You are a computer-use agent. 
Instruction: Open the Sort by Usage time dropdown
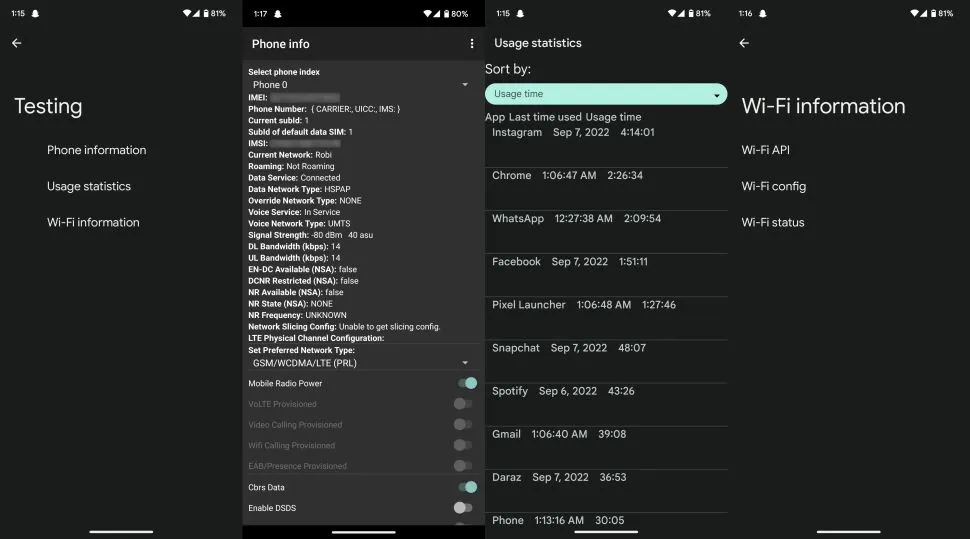pos(606,94)
